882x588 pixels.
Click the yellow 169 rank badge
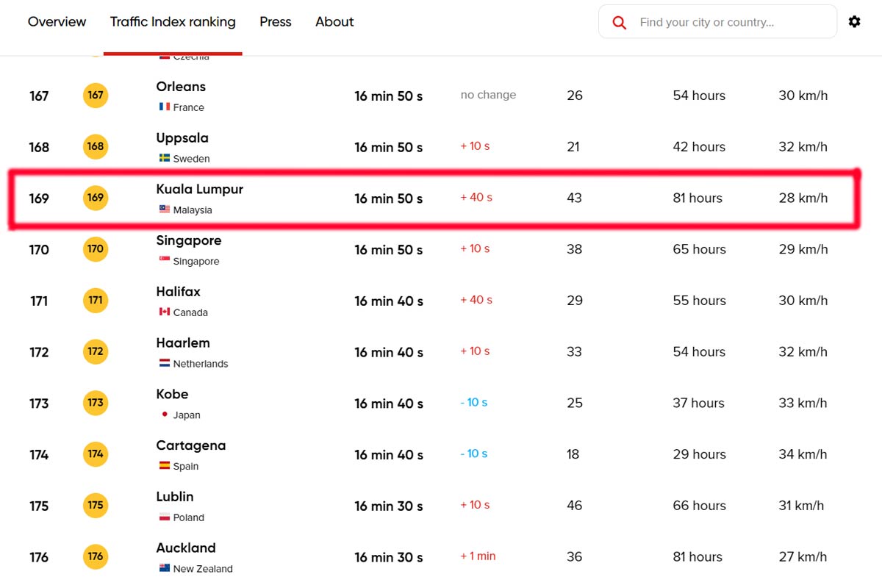[x=96, y=198]
